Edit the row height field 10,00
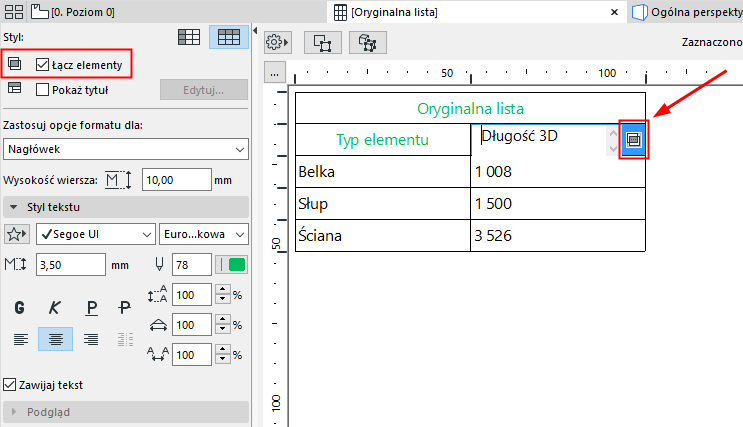 pyautogui.click(x=176, y=180)
